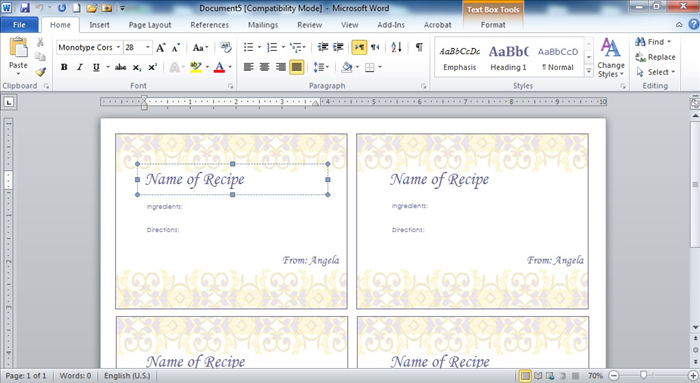Screen dimensions: 700x383
Task: Open the Paragraph dialog launcher
Action: pos(423,86)
